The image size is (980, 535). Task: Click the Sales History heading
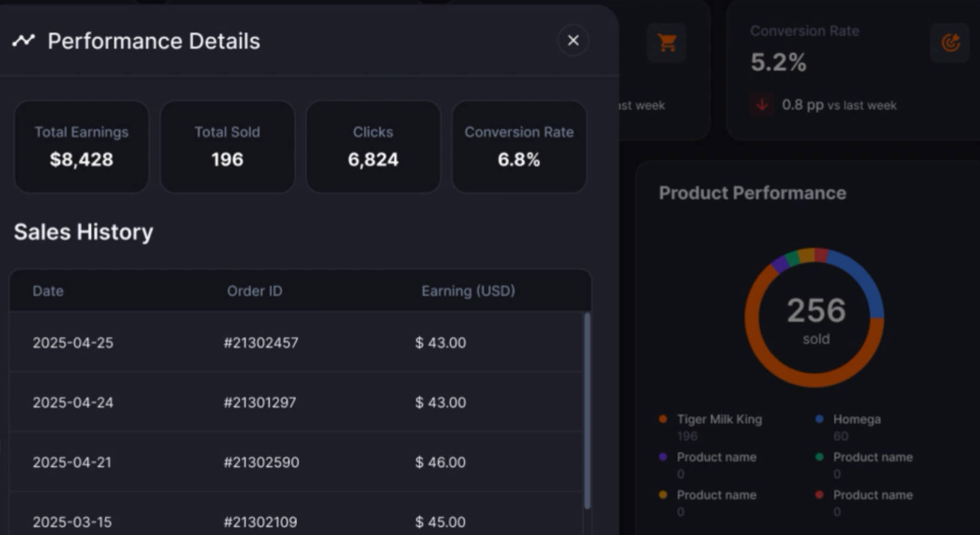click(x=84, y=232)
